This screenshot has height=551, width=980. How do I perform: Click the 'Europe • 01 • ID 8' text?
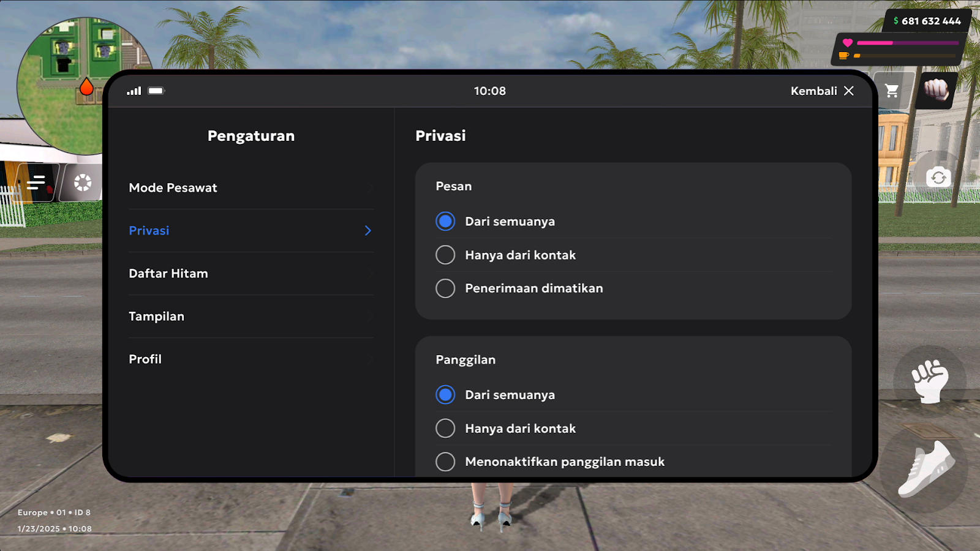click(54, 512)
